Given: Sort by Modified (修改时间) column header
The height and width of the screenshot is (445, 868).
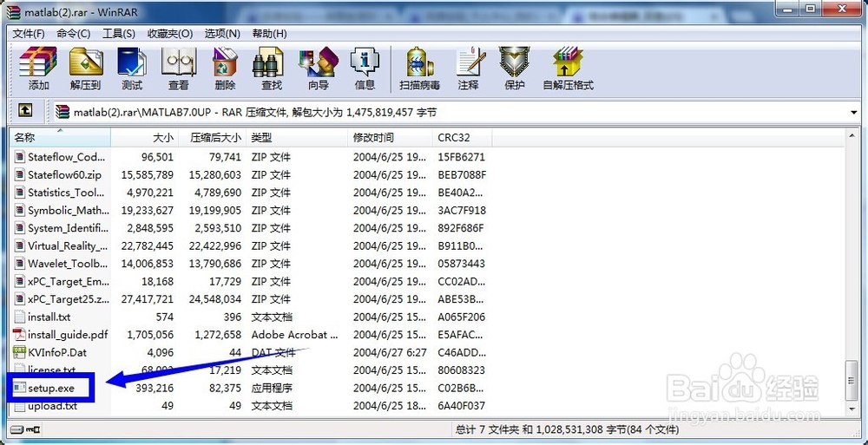Looking at the screenshot, I should pyautogui.click(x=391, y=137).
